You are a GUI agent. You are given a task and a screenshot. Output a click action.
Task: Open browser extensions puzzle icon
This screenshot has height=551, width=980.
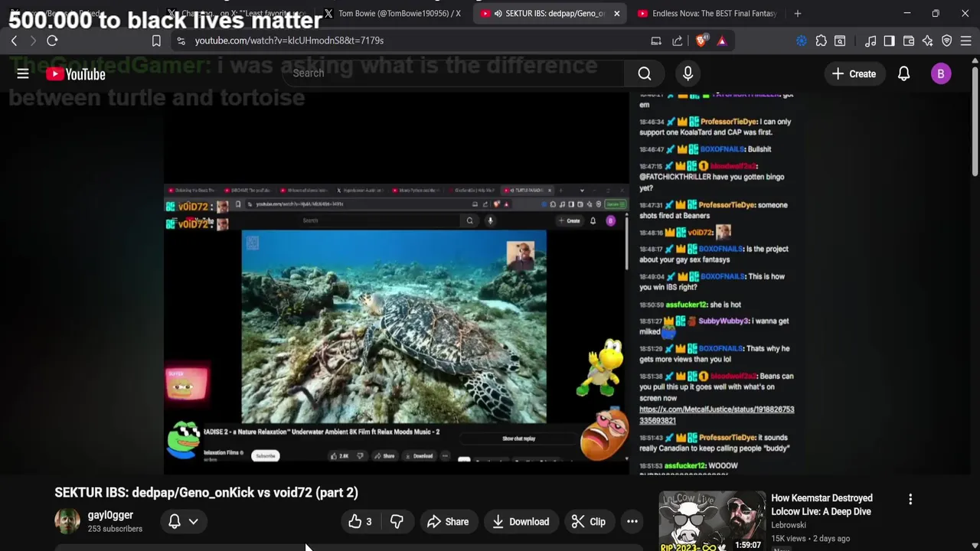(821, 41)
